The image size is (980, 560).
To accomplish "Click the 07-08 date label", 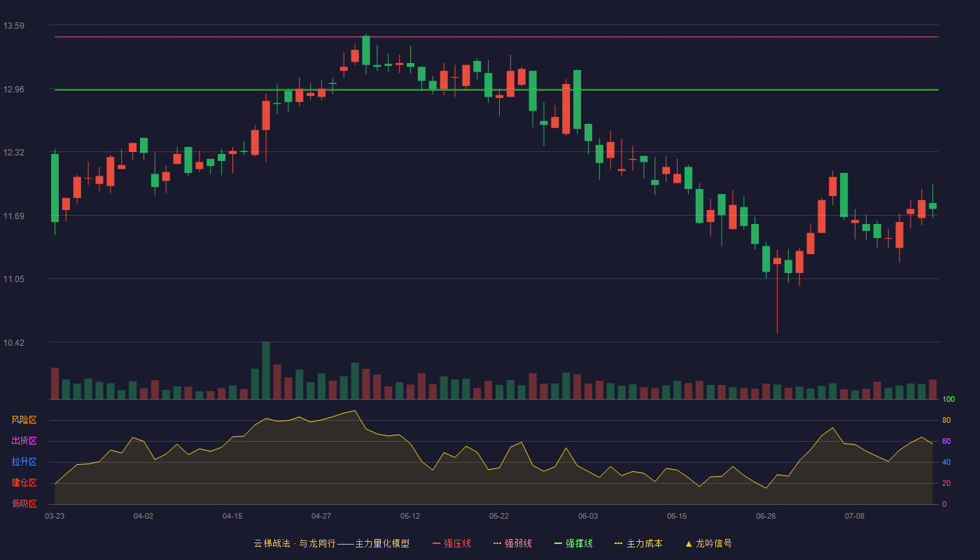I will [855, 516].
